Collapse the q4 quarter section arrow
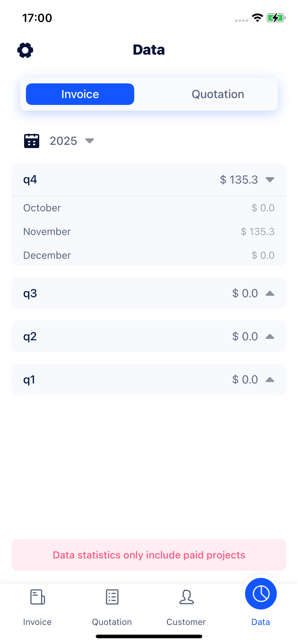Viewport: 298px width, 644px height. click(x=270, y=180)
